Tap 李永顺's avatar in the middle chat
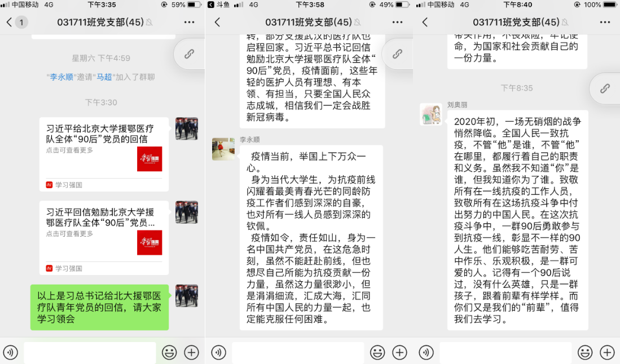 (x=223, y=149)
